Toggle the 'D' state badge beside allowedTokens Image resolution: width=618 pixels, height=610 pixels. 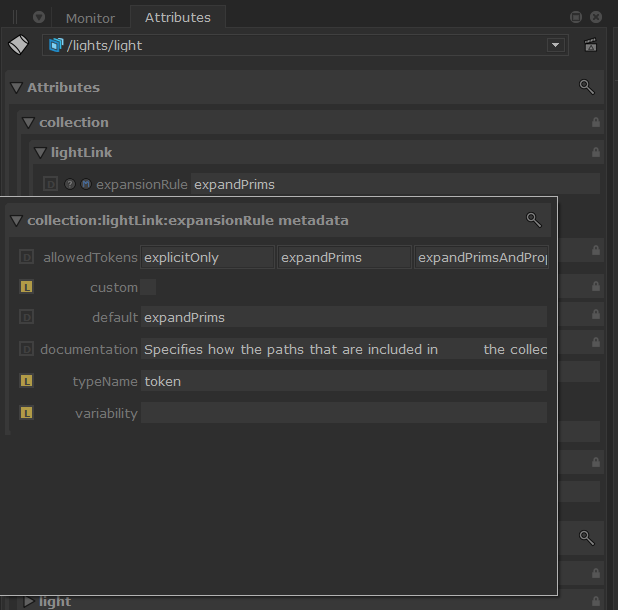[27, 257]
